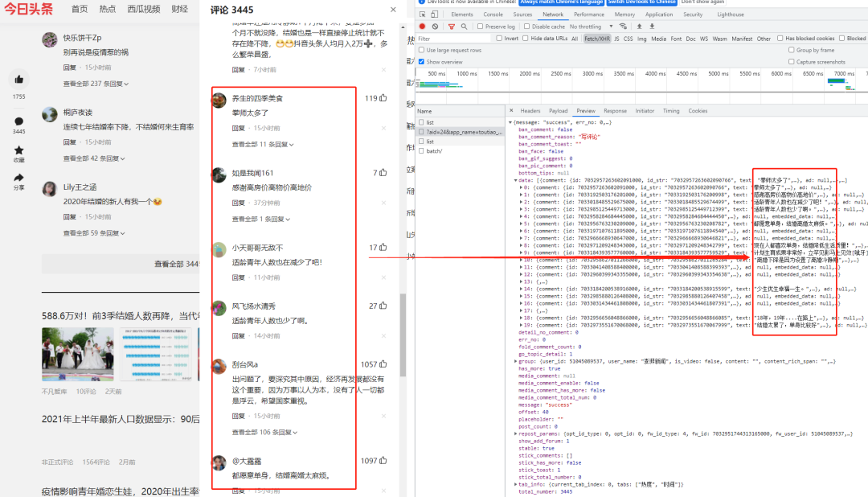Uncheck the Show overview checkbox
The width and height of the screenshot is (868, 497).
point(422,62)
